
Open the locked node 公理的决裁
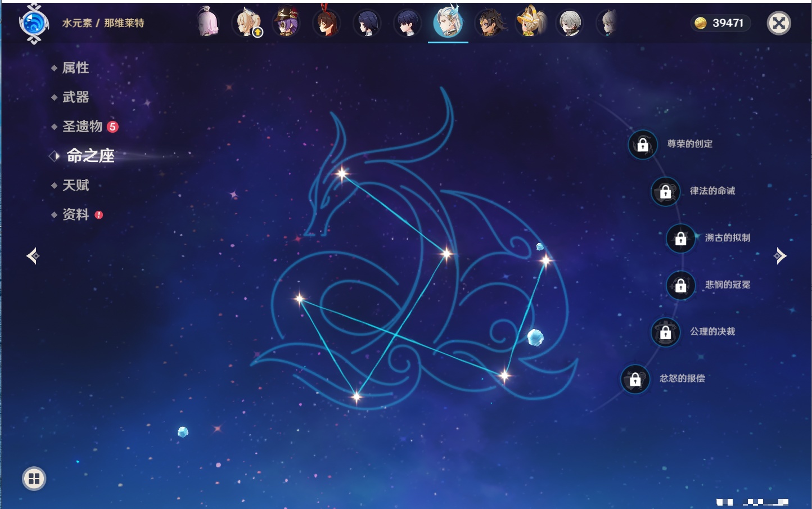[x=665, y=332]
